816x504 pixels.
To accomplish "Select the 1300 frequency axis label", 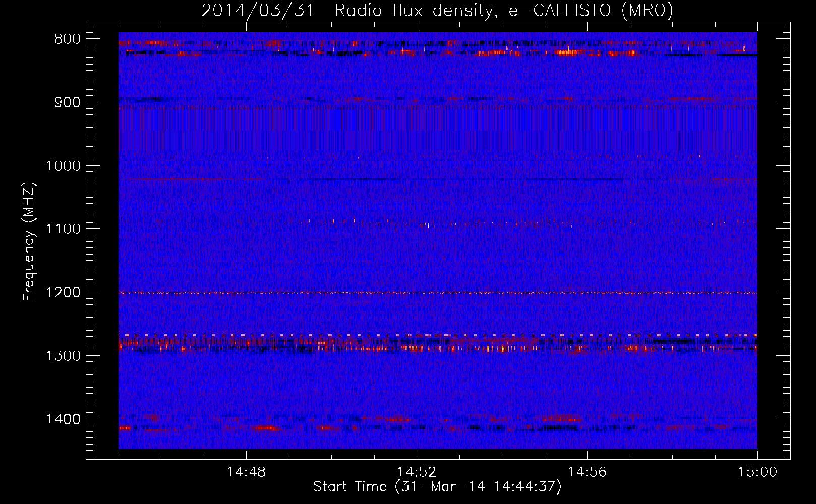I will [63, 356].
